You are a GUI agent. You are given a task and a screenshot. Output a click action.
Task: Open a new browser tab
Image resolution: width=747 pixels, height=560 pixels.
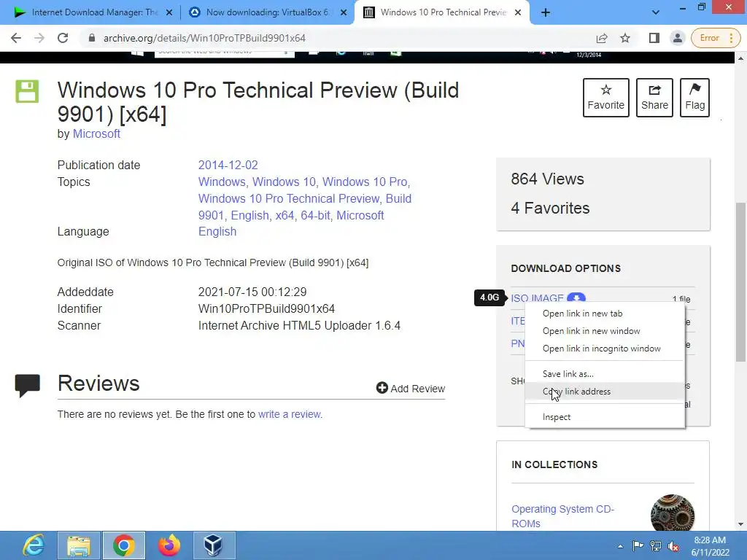point(546,13)
